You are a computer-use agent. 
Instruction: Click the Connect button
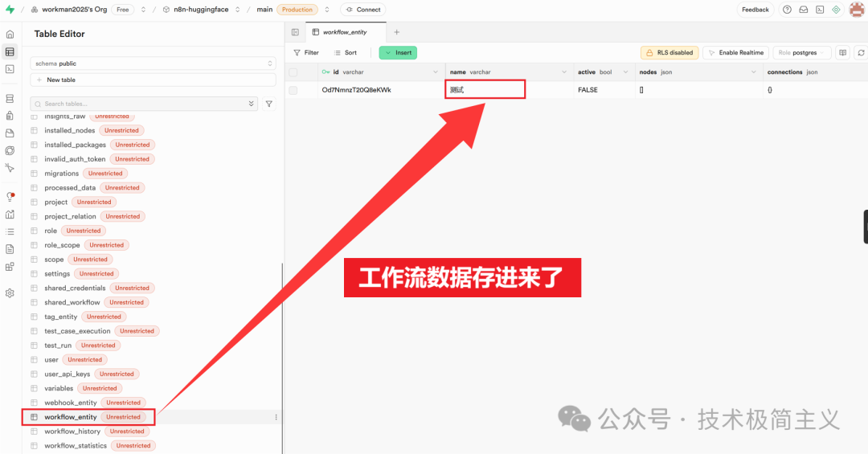[363, 10]
